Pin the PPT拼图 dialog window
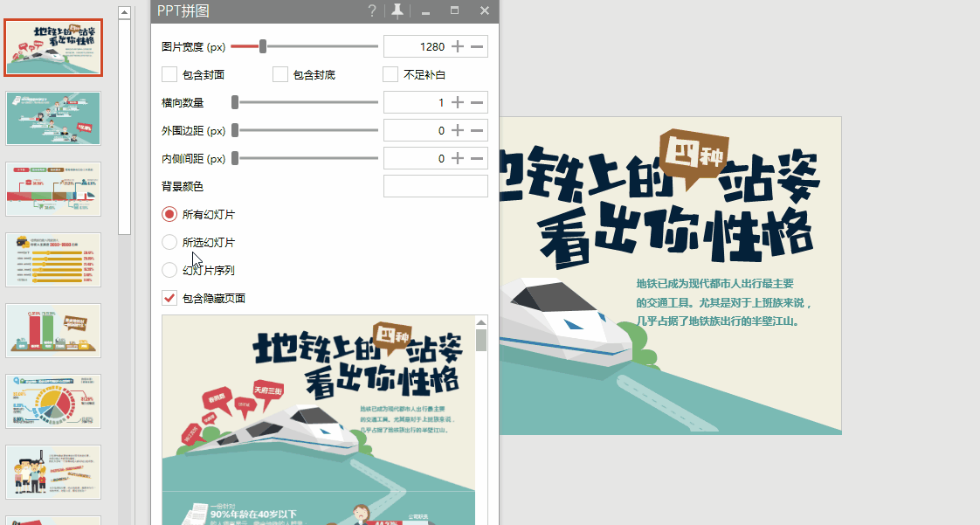This screenshot has width=980, height=525. coord(397,11)
